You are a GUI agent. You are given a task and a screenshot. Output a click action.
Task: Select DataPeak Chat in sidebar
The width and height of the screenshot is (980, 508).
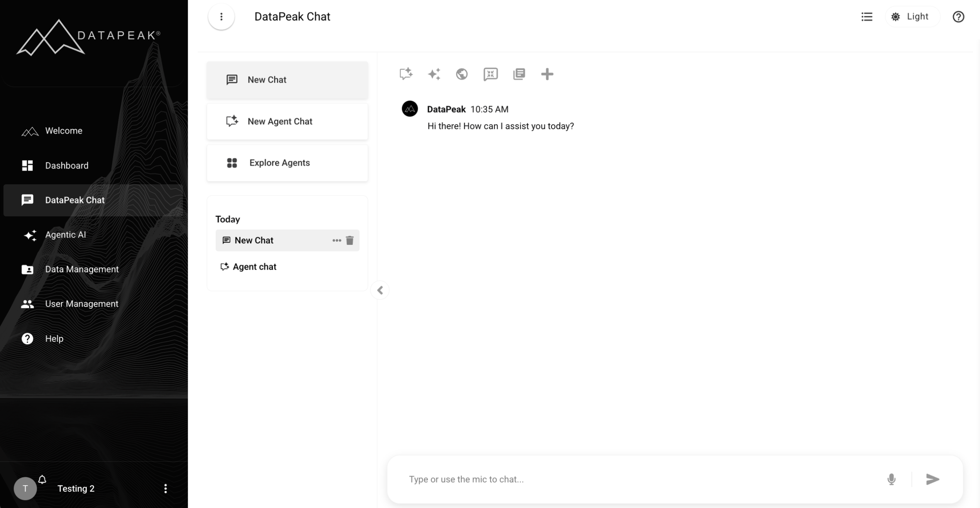coord(93,200)
